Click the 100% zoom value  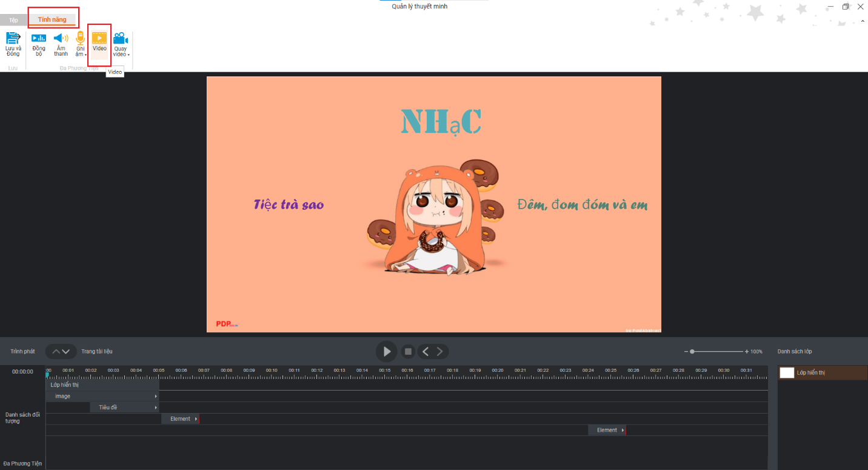pyautogui.click(x=756, y=352)
